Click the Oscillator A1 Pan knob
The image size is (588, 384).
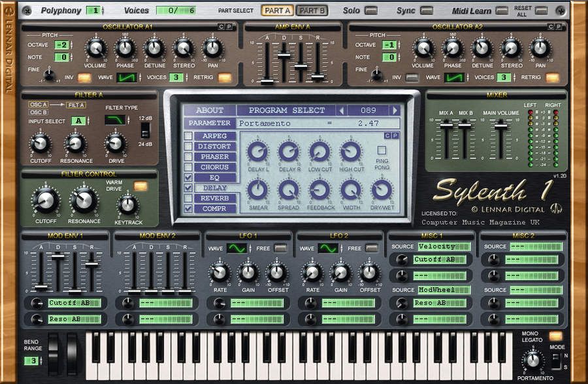[212, 49]
